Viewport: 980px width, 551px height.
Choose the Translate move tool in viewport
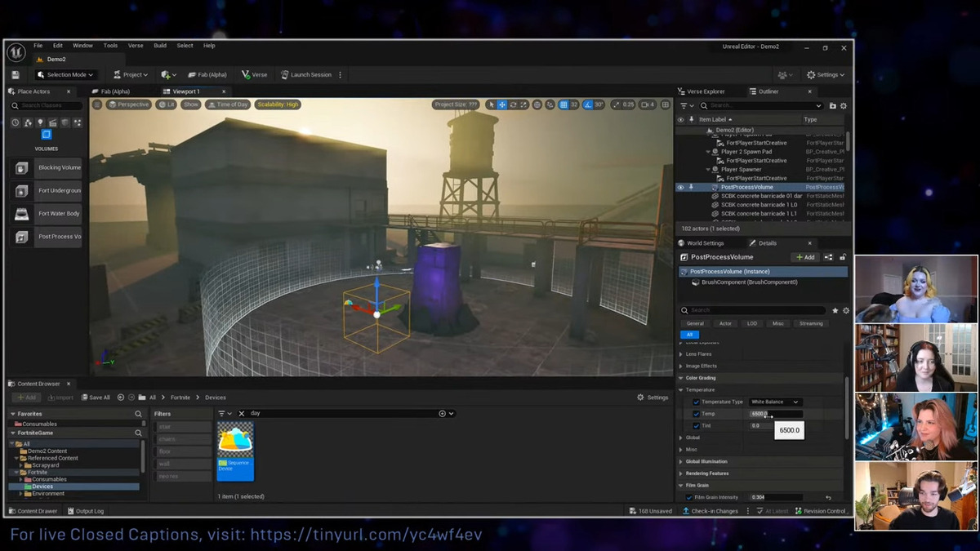(x=501, y=104)
